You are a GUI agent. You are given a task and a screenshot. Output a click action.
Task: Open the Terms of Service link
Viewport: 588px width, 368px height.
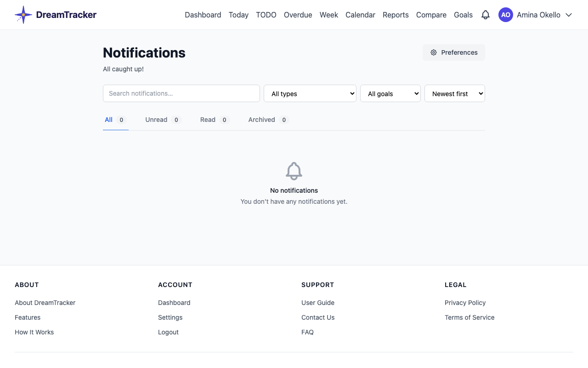coord(469,317)
